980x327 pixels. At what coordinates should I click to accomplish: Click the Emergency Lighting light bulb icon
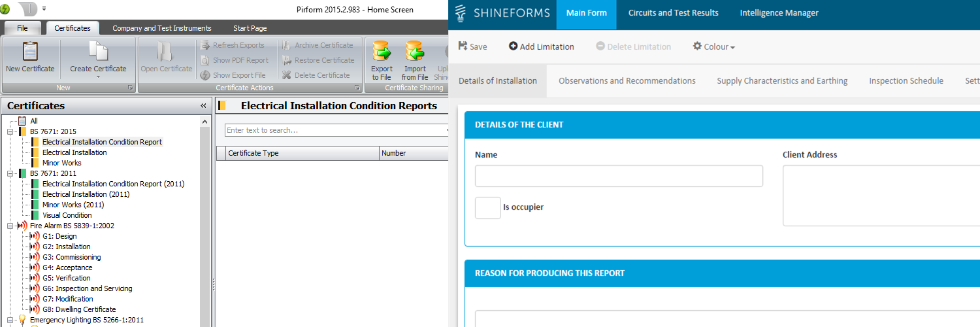point(22,320)
